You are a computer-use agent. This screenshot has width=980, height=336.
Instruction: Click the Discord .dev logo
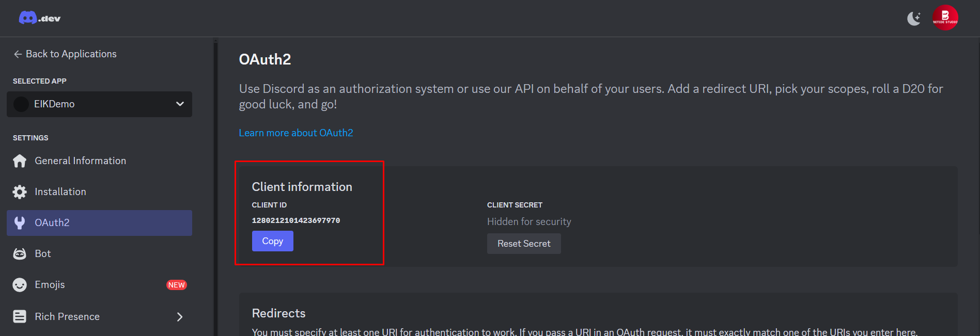coord(40,18)
